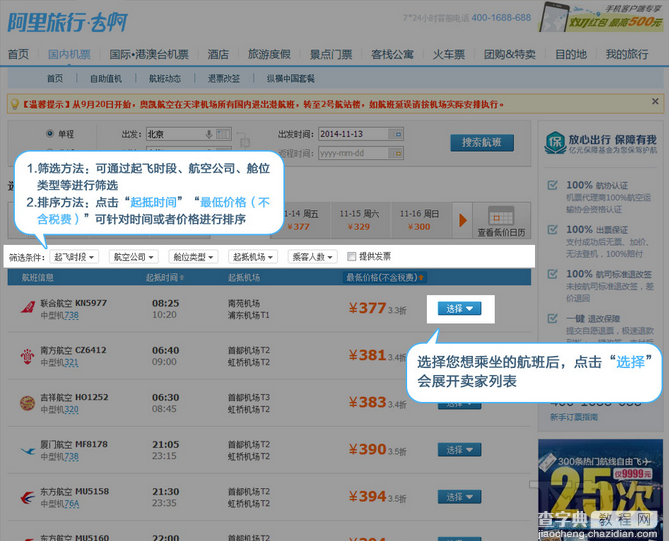The height and width of the screenshot is (541, 669).
Task: Click the orange next-dates arrow
Action: point(462,220)
